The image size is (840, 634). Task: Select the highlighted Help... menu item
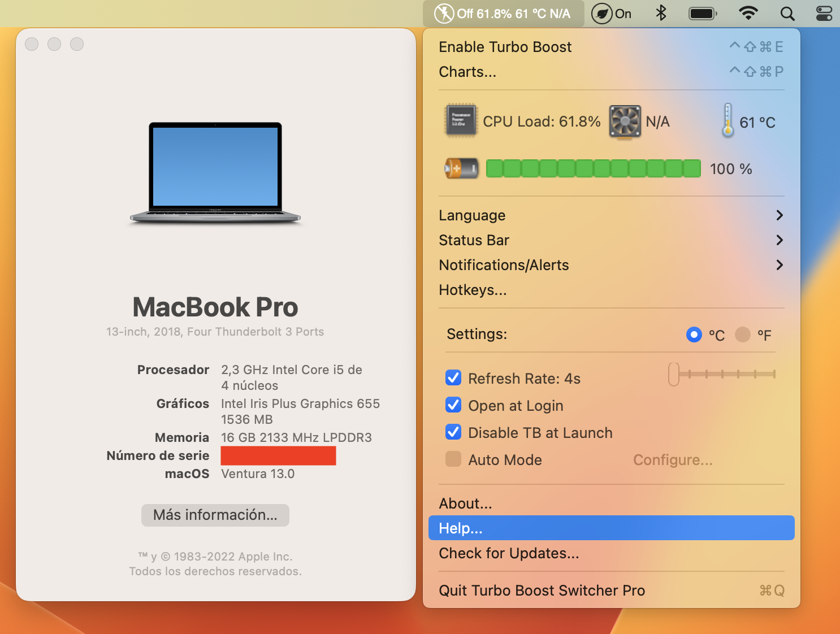611,528
